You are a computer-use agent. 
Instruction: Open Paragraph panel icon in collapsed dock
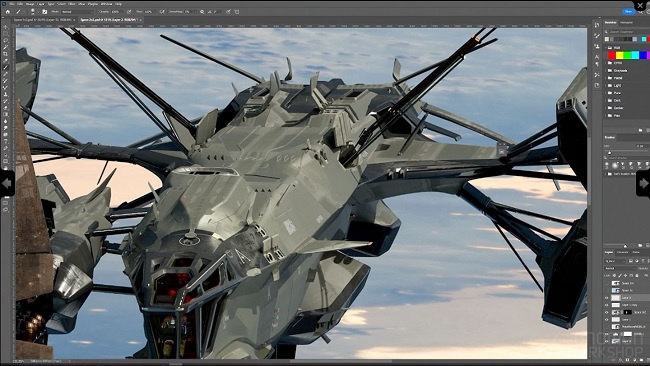[x=597, y=64]
